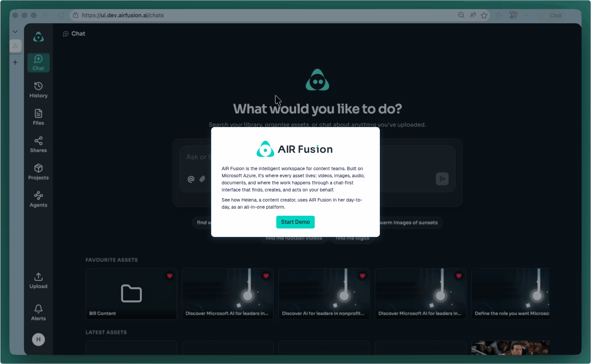This screenshot has height=364, width=591.
Task: Select the AIR Fusion tab in the vertical tab strip
Action: pyautogui.click(x=16, y=46)
